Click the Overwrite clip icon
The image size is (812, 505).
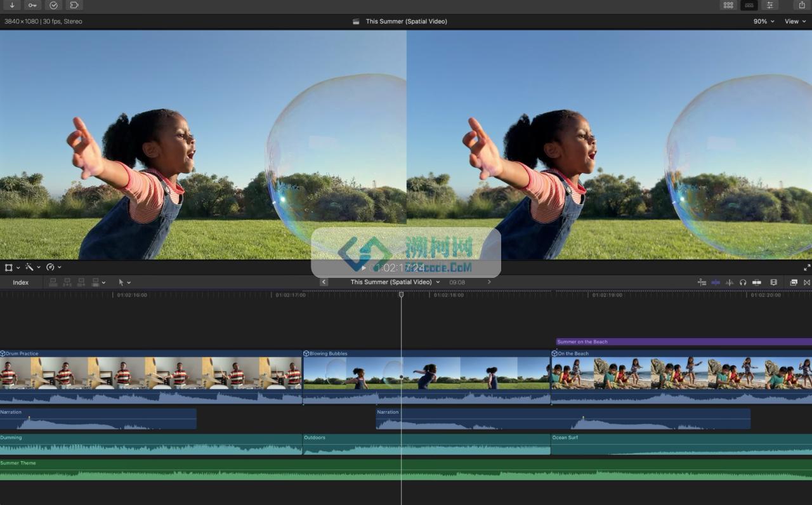(x=95, y=282)
